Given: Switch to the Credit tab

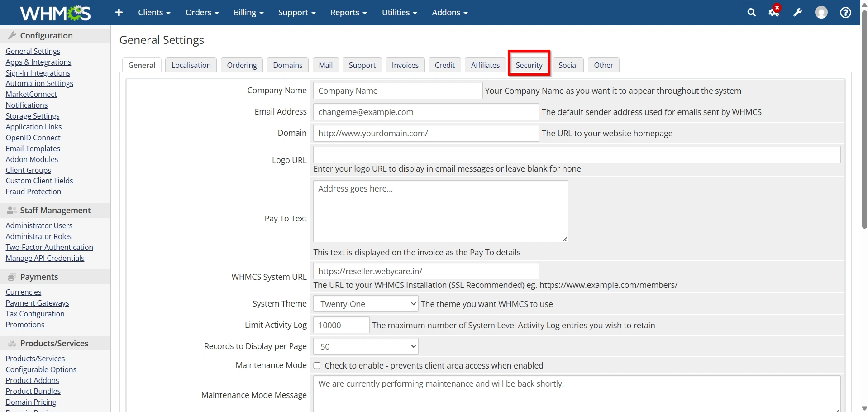Looking at the screenshot, I should pyautogui.click(x=445, y=65).
